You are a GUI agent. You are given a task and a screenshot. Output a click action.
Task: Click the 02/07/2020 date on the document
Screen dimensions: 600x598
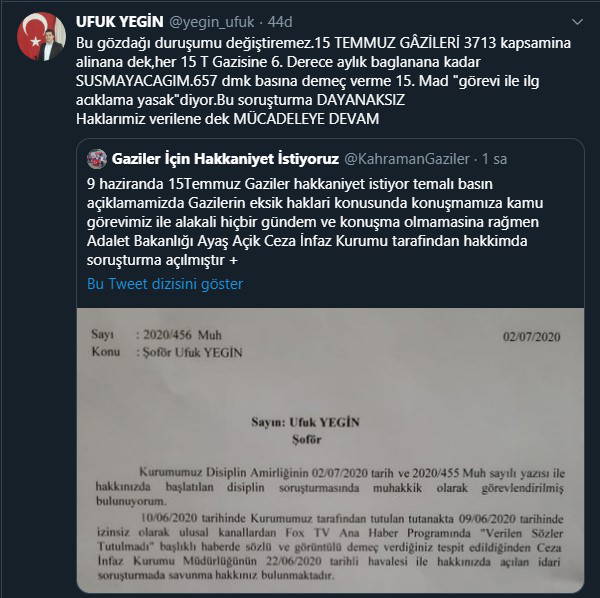pos(531,337)
